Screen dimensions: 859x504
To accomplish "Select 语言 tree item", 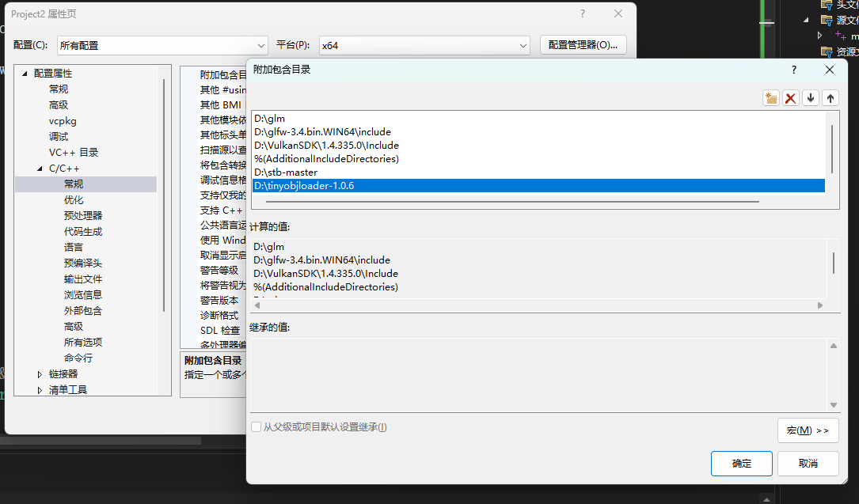I will click(74, 248).
